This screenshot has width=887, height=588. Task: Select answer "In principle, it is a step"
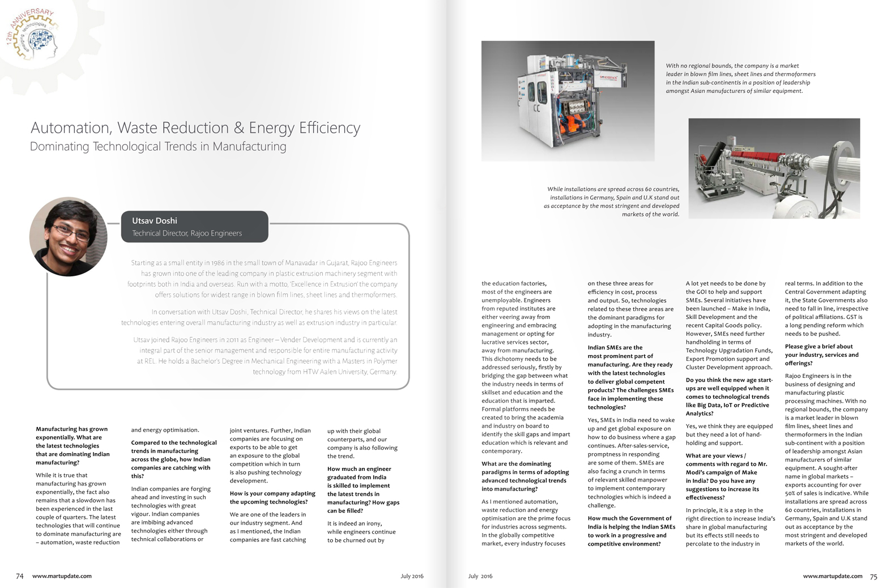pyautogui.click(x=730, y=527)
